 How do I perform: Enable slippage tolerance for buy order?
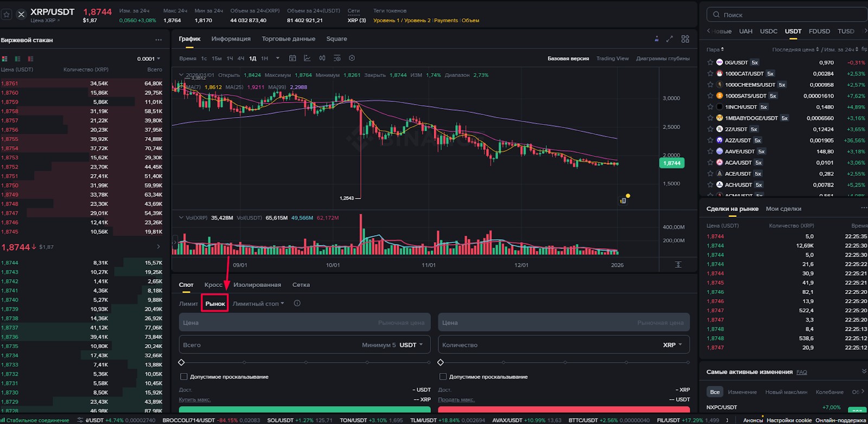point(183,376)
